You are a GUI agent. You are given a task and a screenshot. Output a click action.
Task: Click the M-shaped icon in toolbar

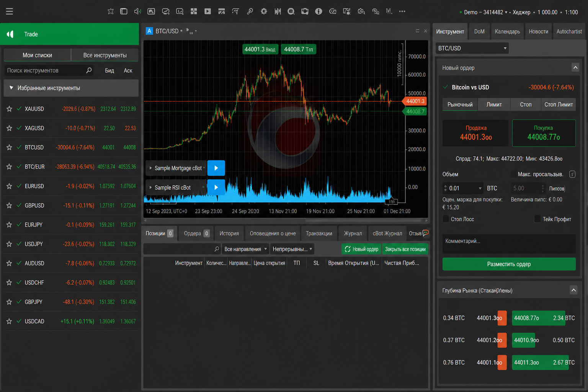coord(389,11)
